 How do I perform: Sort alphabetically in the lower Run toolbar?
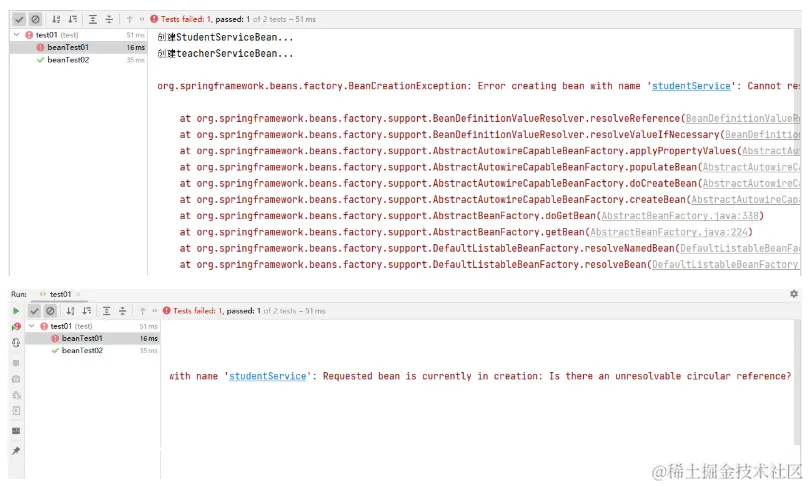70,311
